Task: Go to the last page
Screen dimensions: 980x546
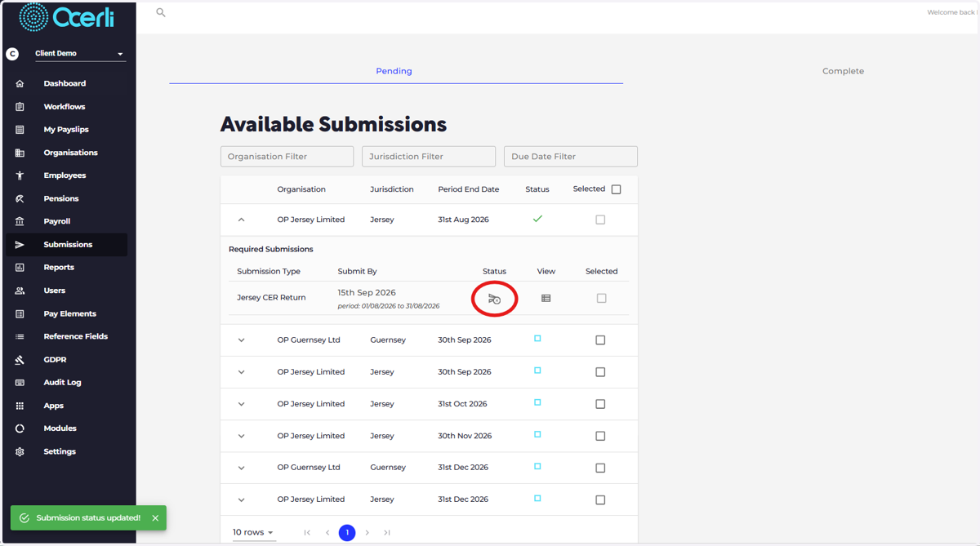Action: click(387, 533)
